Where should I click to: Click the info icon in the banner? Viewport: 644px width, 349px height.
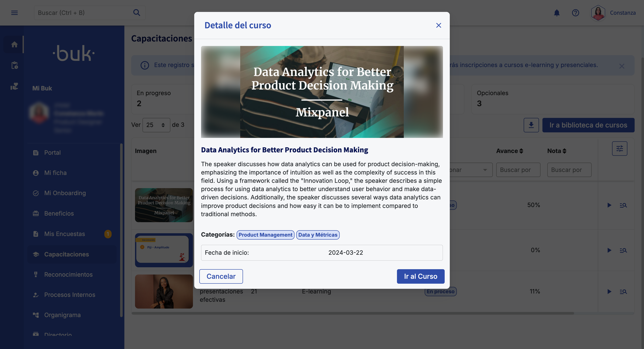[145, 65]
